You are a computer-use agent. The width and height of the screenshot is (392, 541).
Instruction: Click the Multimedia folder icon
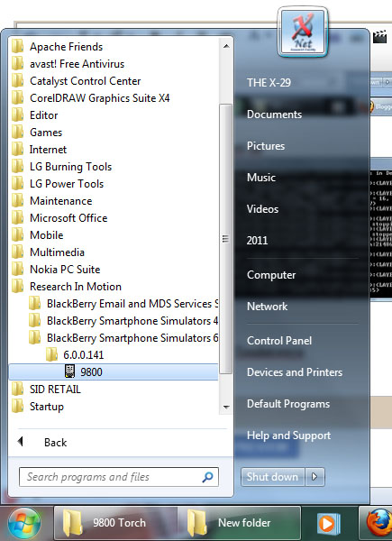(18, 252)
